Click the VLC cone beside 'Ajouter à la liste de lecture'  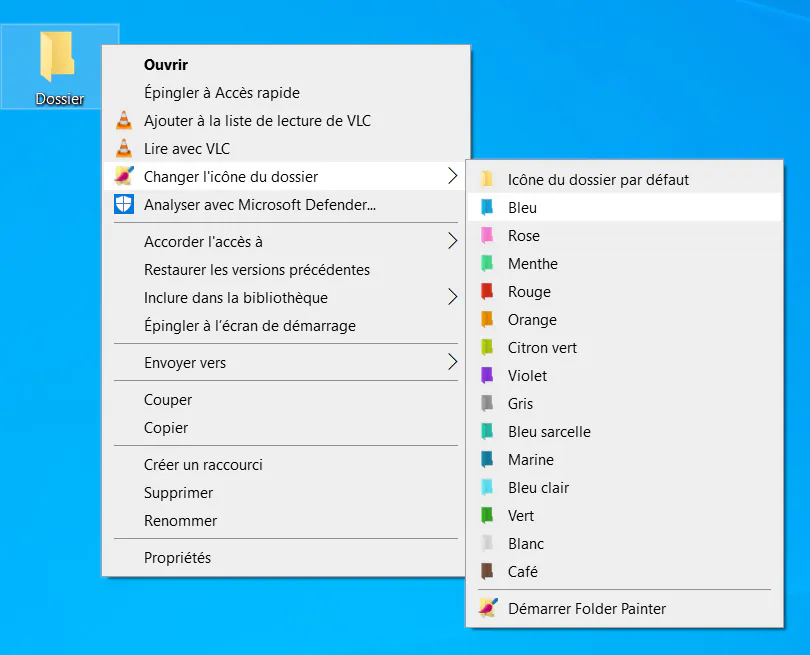(124, 120)
